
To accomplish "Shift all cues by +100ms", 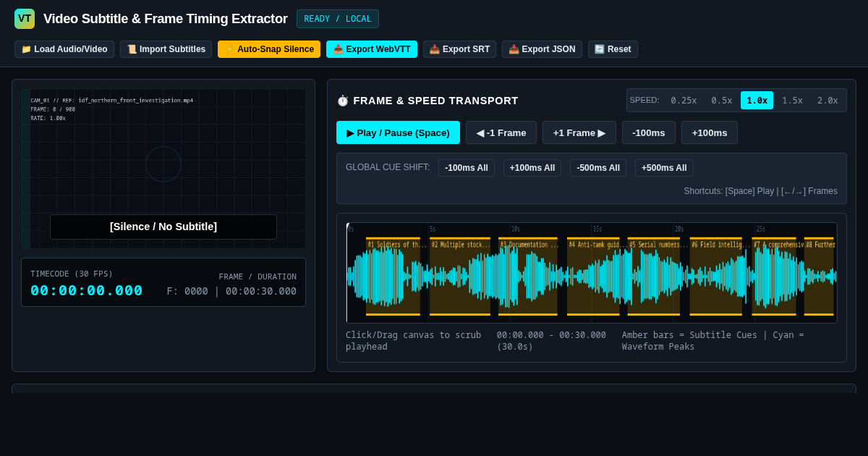I will [532, 168].
